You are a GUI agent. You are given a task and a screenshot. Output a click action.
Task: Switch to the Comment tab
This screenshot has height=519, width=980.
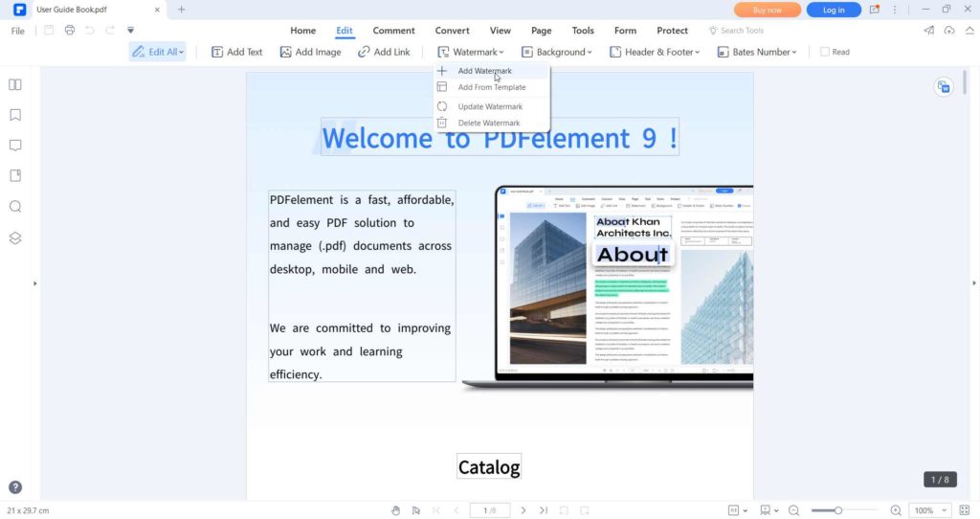[393, 30]
